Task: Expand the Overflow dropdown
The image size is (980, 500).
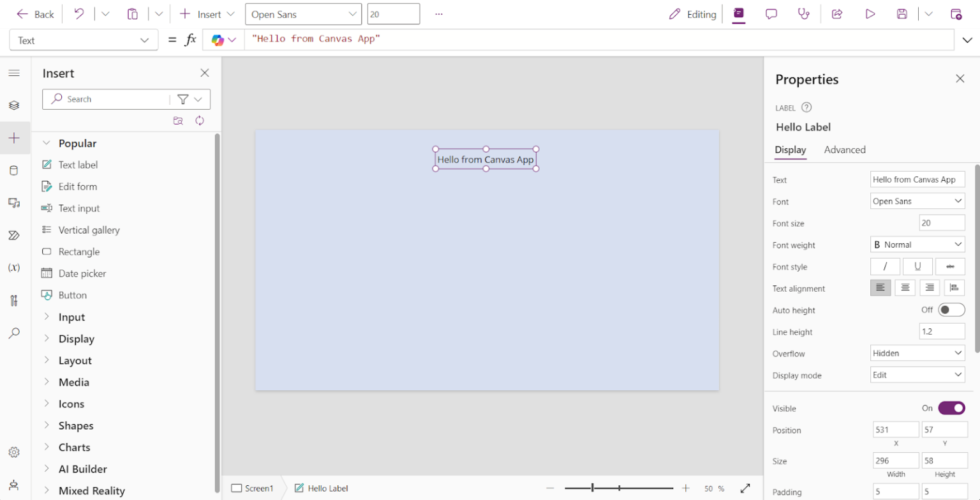Action: click(917, 353)
